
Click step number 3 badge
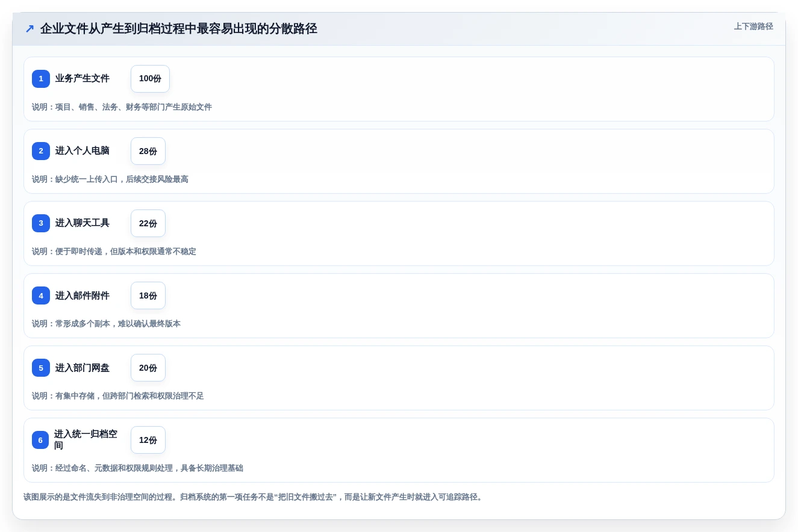tap(41, 223)
